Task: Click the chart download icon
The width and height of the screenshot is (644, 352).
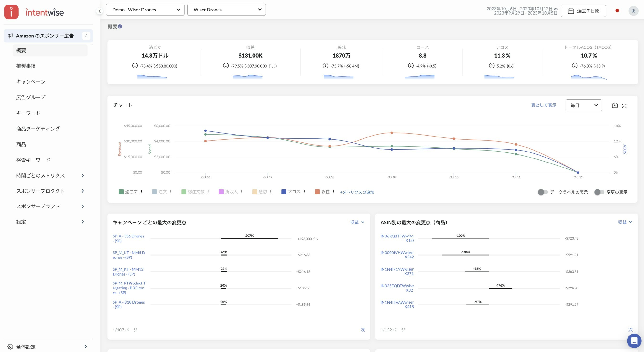Action: point(614,105)
